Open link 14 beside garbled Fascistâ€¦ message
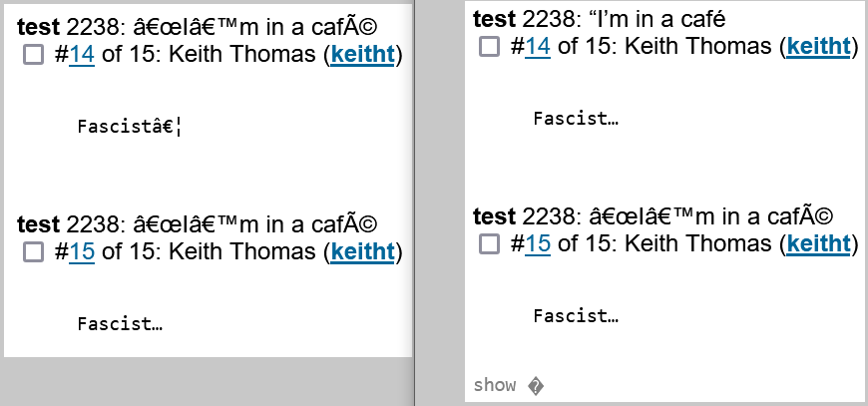The image size is (868, 406). click(x=82, y=56)
